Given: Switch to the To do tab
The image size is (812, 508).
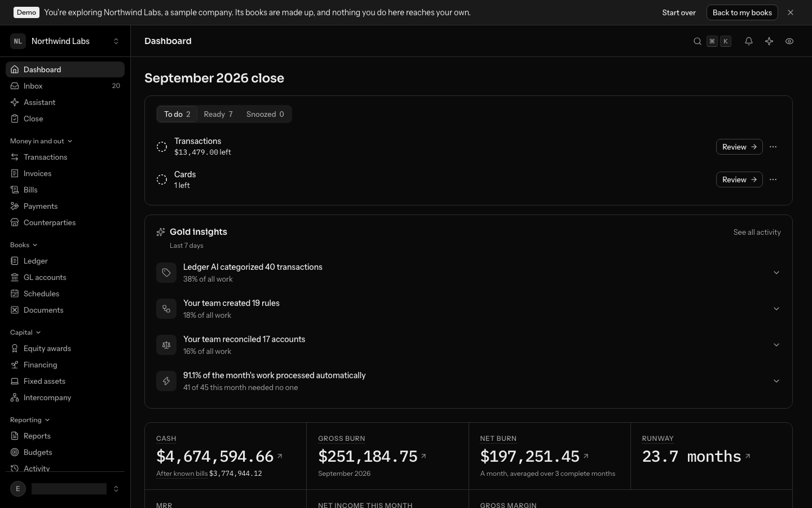Looking at the screenshot, I should (177, 114).
